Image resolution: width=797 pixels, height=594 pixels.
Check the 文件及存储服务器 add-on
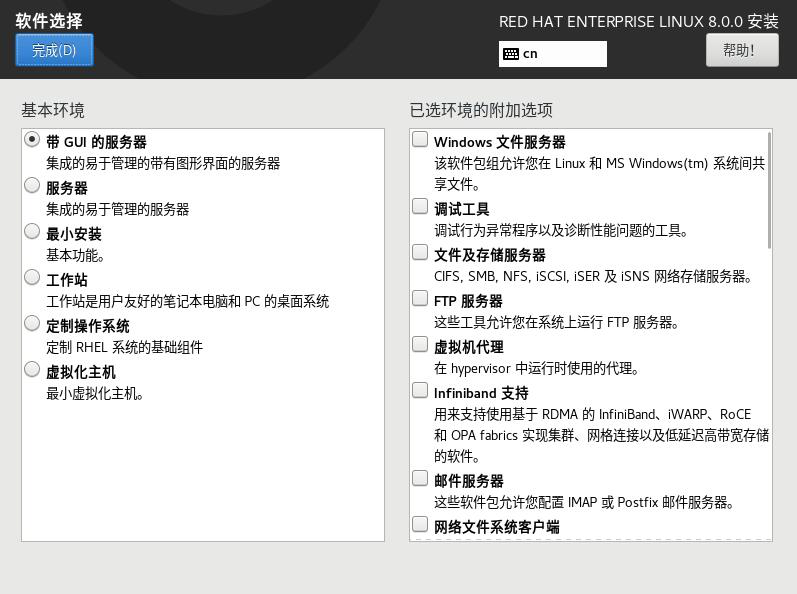point(420,252)
